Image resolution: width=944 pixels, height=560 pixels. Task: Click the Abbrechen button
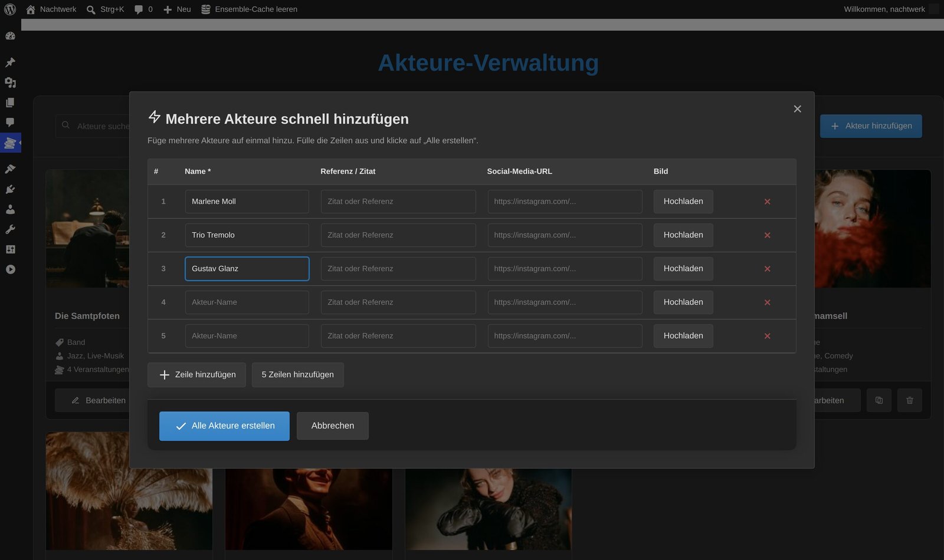point(333,426)
